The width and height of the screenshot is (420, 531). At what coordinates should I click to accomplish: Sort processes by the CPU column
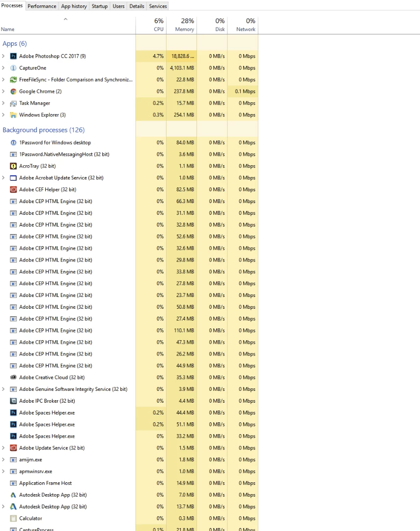pyautogui.click(x=151, y=25)
